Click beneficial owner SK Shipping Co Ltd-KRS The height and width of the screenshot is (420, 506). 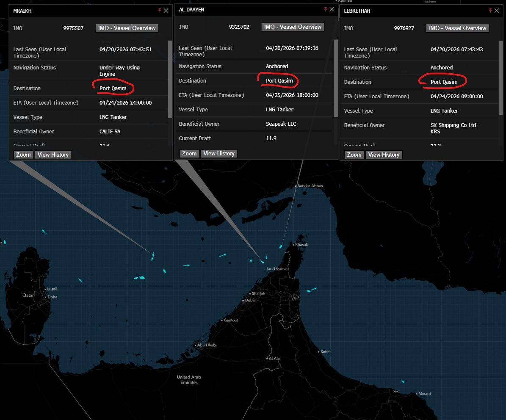coord(454,128)
